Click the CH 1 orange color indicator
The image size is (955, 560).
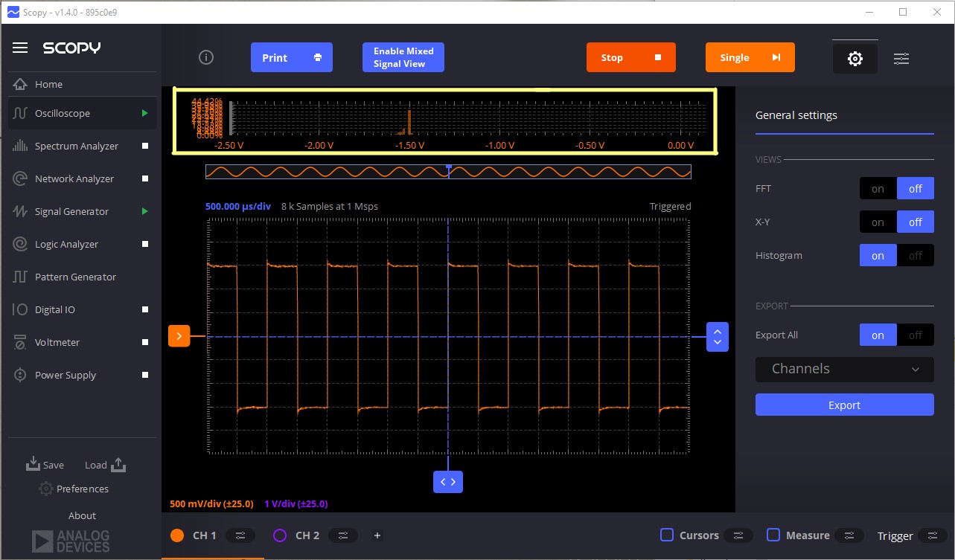tap(177, 535)
